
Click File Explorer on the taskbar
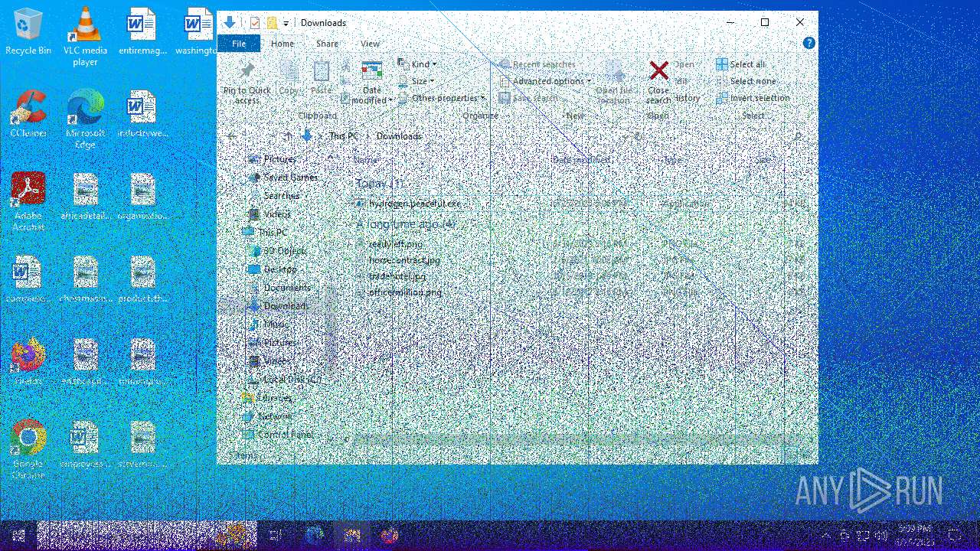[x=352, y=536]
